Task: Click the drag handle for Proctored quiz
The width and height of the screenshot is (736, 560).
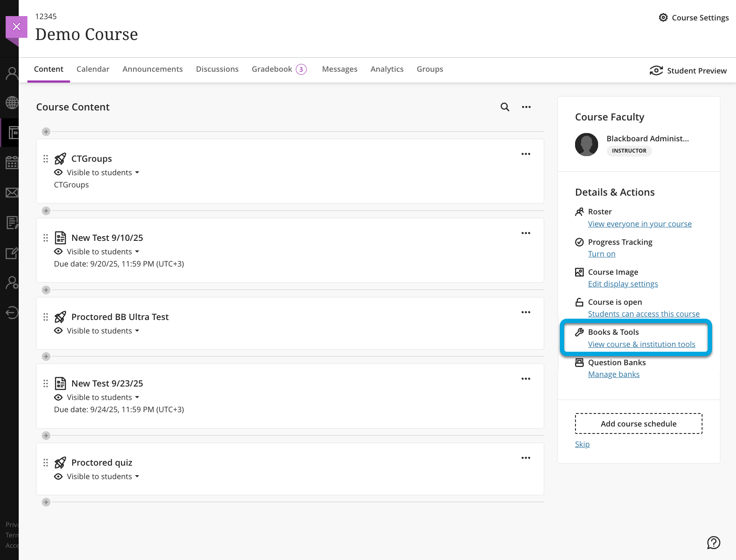Action: click(46, 463)
